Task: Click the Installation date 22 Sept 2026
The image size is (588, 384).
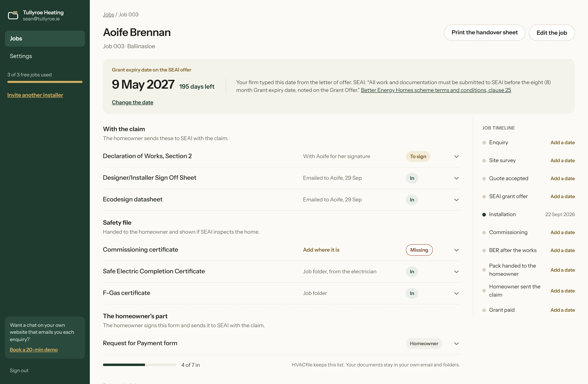Action: coord(560,214)
